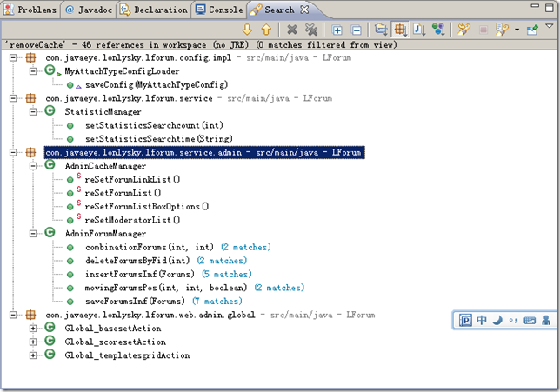The width and height of the screenshot is (560, 392).
Task: Collapse the AdminForumManager class node
Action: (x=33, y=234)
